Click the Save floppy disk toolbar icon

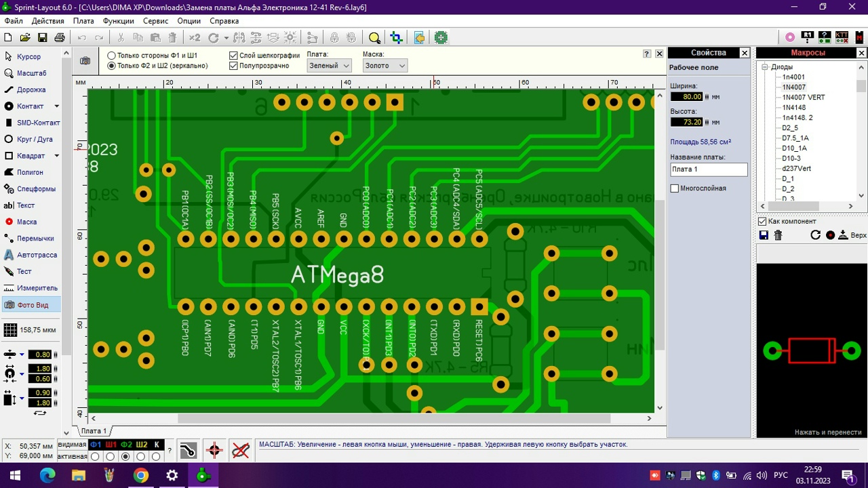tap(42, 38)
